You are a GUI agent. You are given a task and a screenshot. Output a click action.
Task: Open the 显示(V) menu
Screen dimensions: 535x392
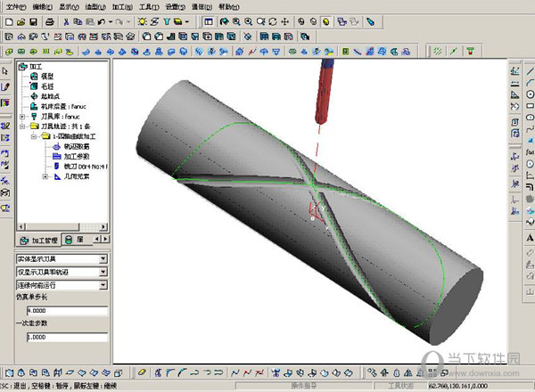point(69,6)
